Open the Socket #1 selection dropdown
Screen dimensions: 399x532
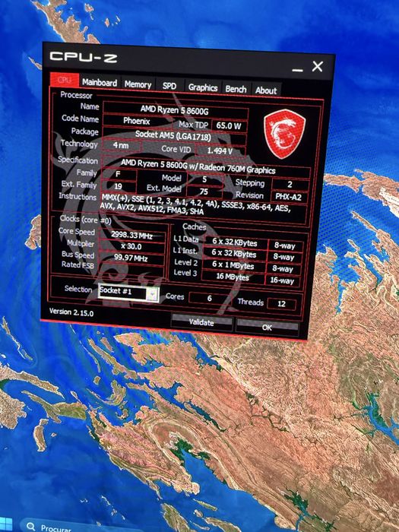[128, 292]
